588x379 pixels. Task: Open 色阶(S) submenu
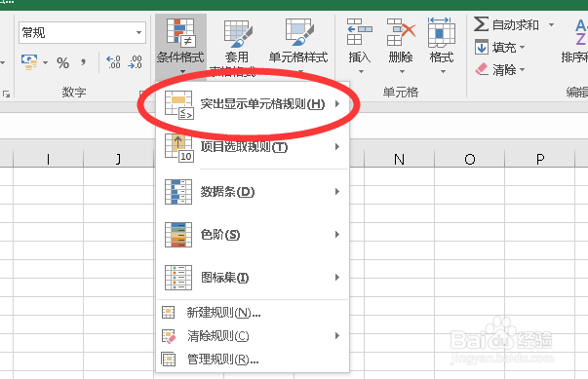click(253, 235)
